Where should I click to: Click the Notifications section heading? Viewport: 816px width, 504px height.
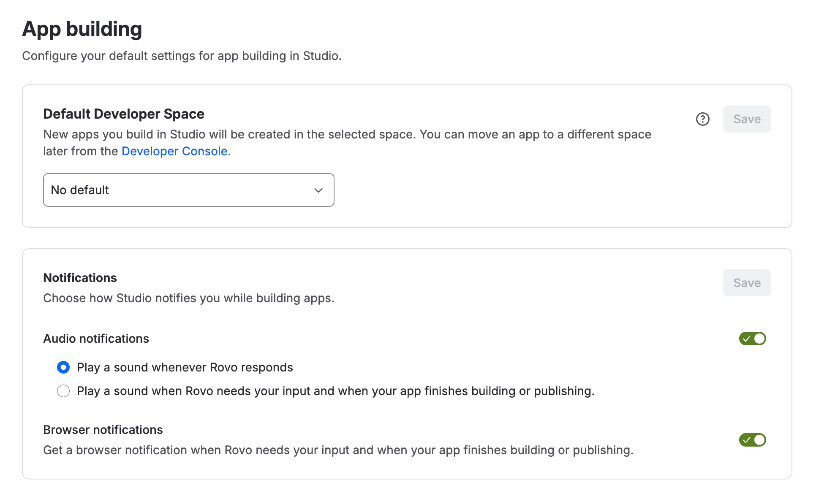[x=80, y=278]
